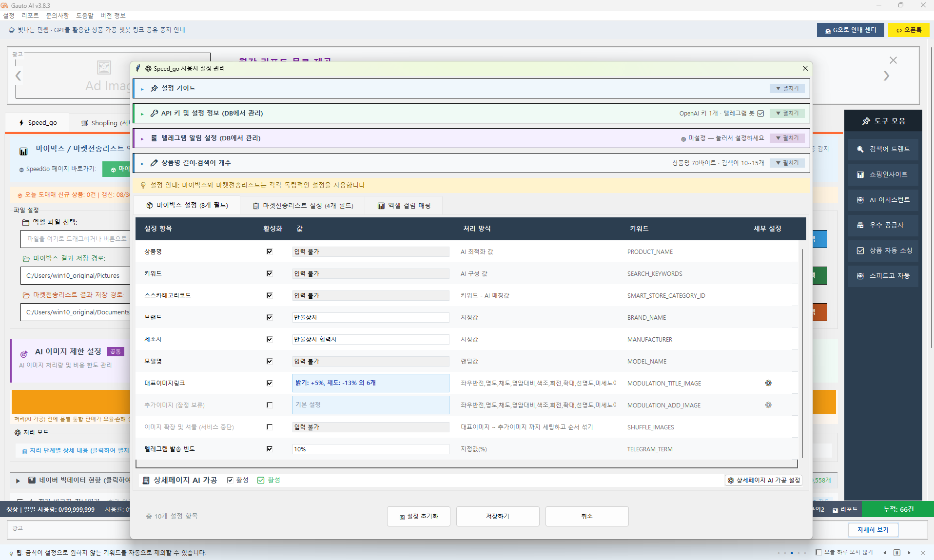The height and width of the screenshot is (560, 934).
Task: Enable the 추가이미지 활성화 checkbox
Action: 269,405
